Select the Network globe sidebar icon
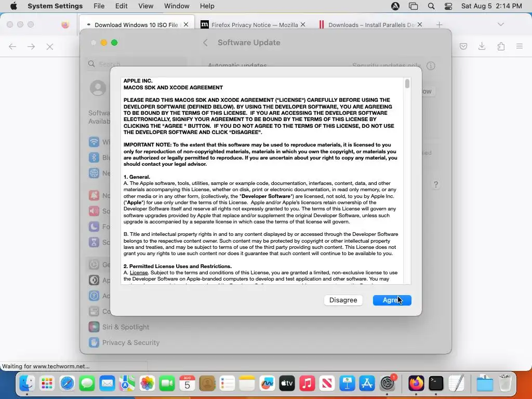 coord(94,173)
